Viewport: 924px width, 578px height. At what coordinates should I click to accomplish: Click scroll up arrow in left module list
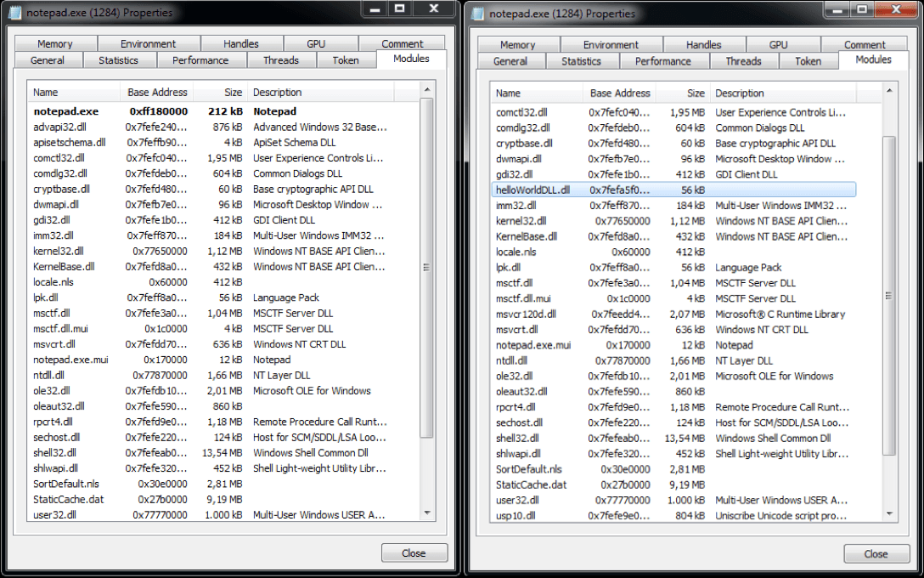pyautogui.click(x=427, y=89)
